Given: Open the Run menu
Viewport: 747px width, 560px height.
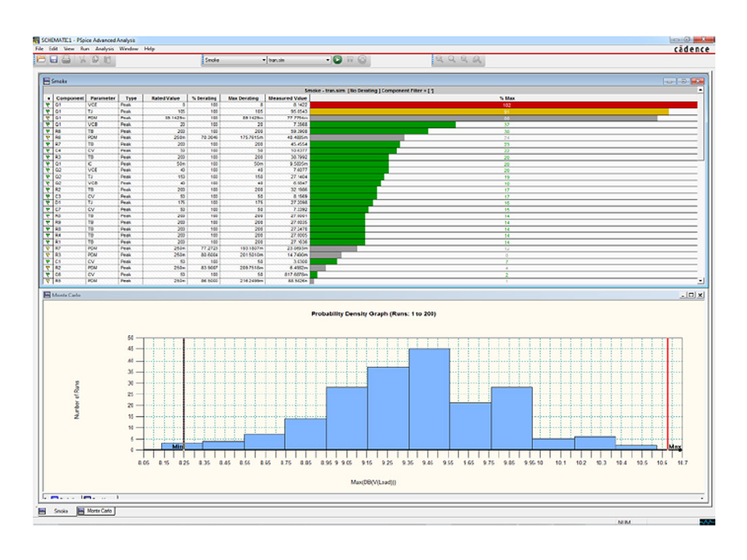Looking at the screenshot, I should (x=84, y=48).
